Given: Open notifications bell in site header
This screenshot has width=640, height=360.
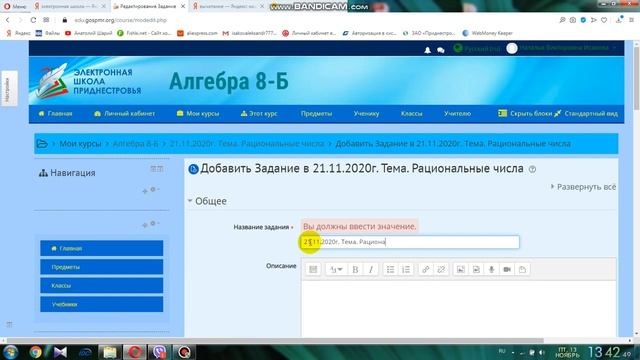Looking at the screenshot, I should (x=427, y=50).
